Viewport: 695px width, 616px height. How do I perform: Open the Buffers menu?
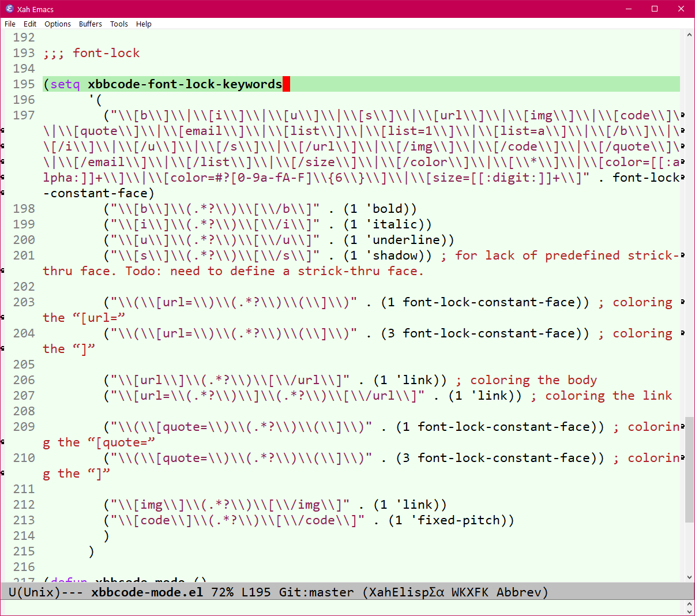(x=90, y=24)
